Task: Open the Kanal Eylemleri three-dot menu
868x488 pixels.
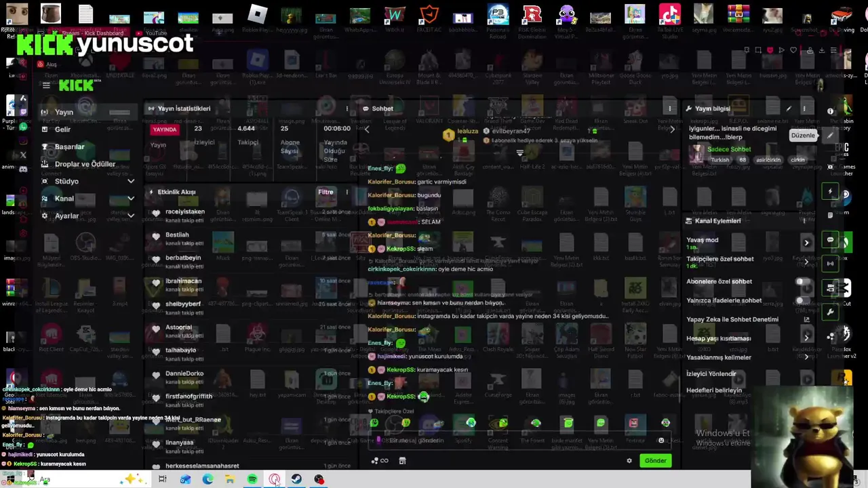Action: 804,221
